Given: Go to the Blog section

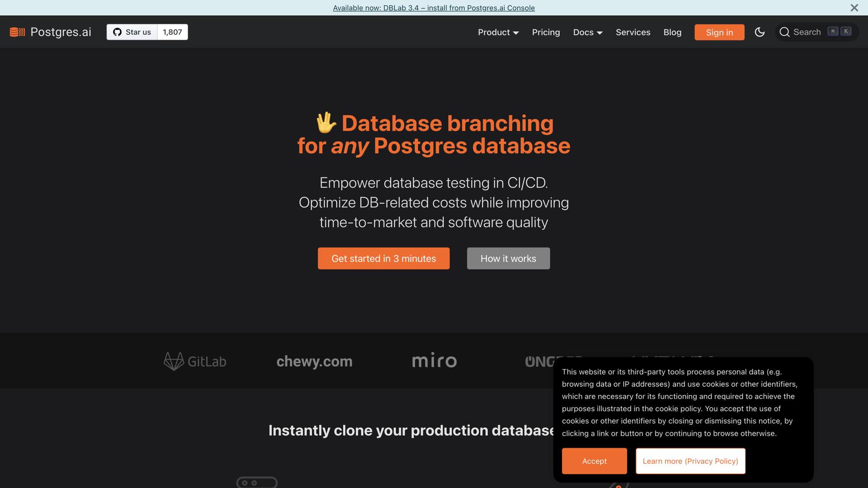Looking at the screenshot, I should (x=672, y=32).
